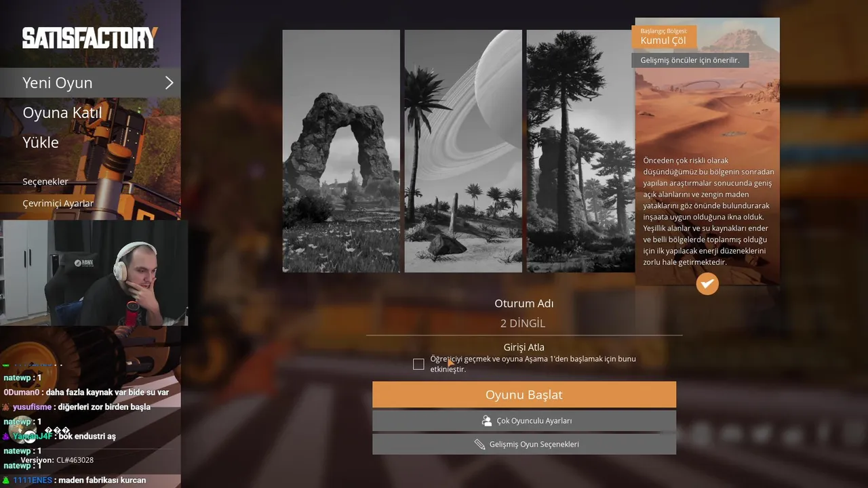This screenshot has width=868, height=488.
Task: Expand the Yeni Oyun chevron arrow
Action: pos(169,83)
